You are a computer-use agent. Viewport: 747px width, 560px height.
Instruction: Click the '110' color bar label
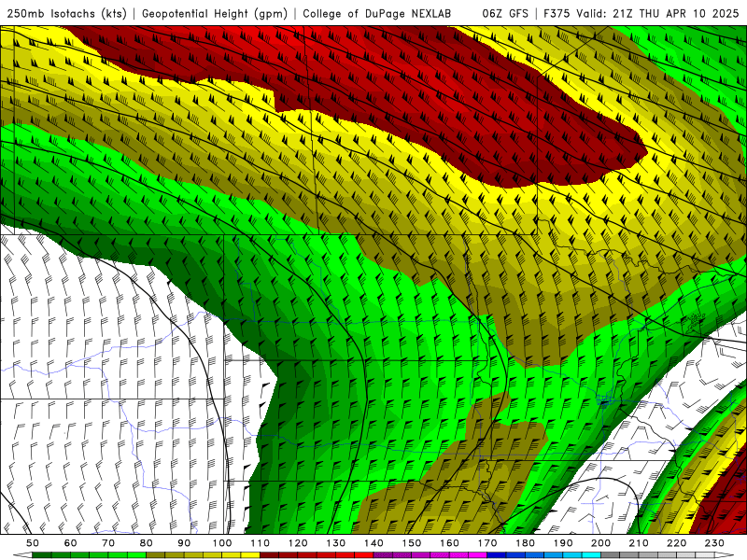pos(260,543)
